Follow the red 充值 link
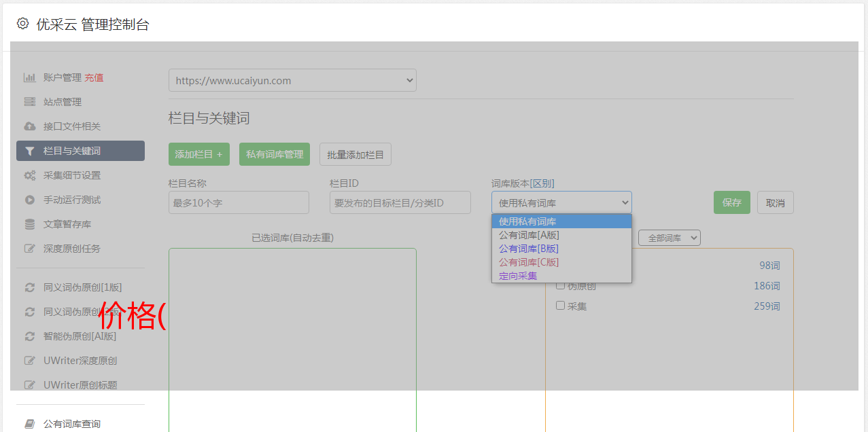The image size is (868, 432). click(94, 77)
